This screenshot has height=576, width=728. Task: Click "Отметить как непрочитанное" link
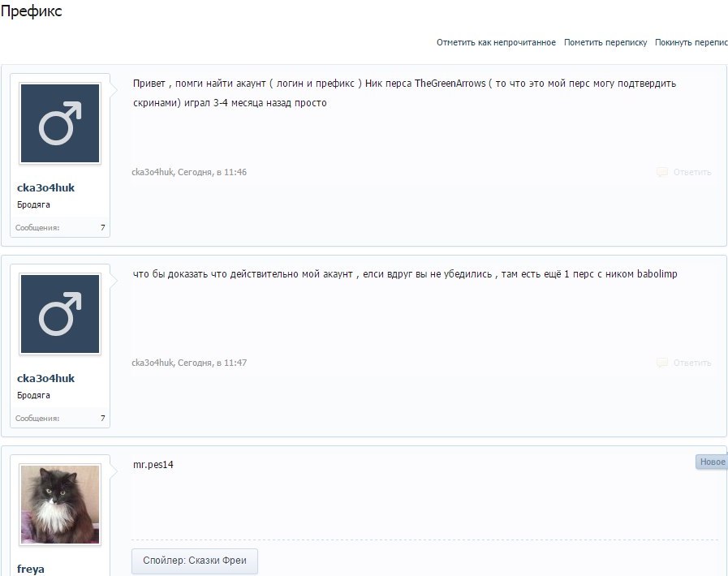point(496,42)
